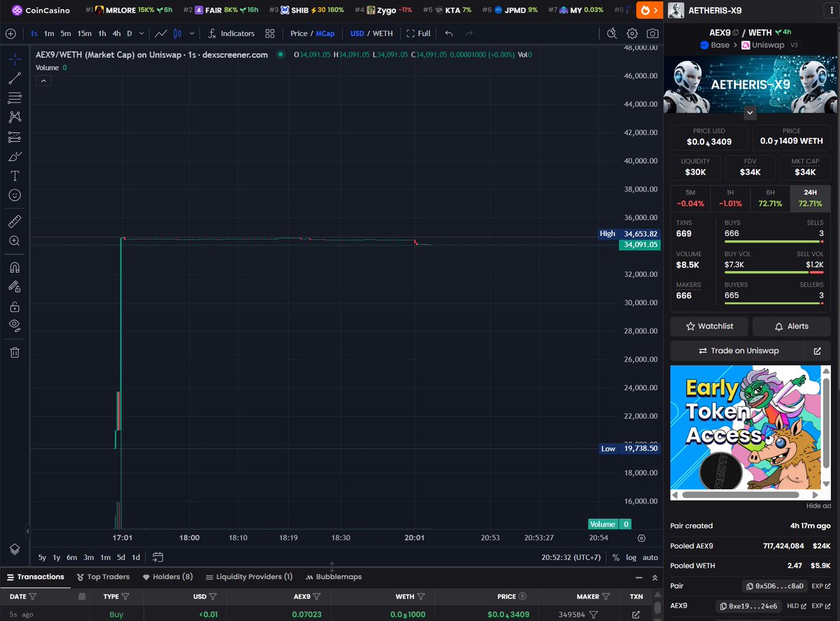Minimize the transactions panel
This screenshot has height=621, width=840.
pyautogui.click(x=638, y=578)
